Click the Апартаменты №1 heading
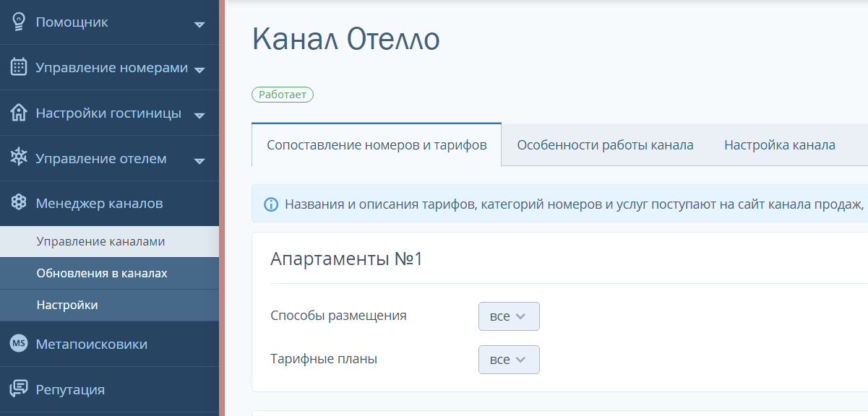Viewport: 868px width, 416px height. click(x=346, y=259)
